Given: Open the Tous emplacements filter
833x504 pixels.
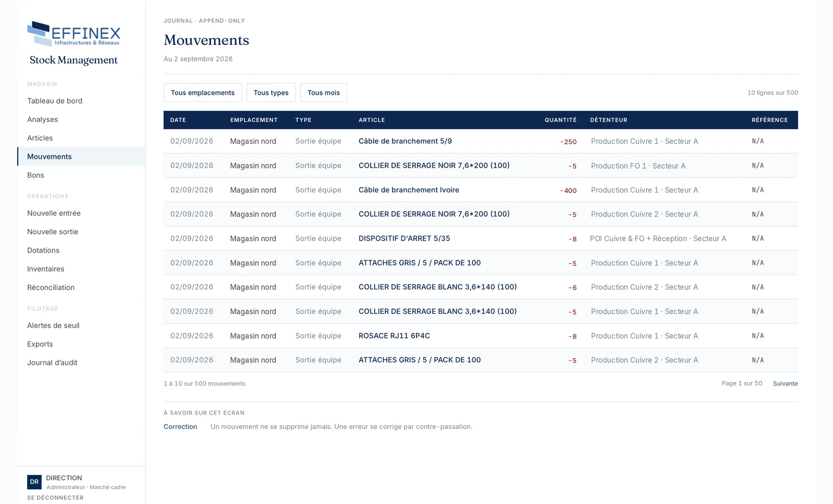Looking at the screenshot, I should 203,93.
